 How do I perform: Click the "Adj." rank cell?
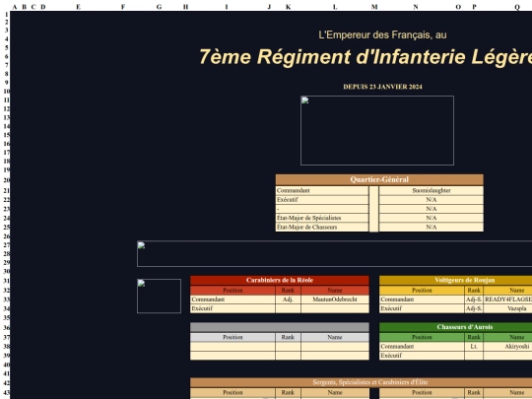288,299
